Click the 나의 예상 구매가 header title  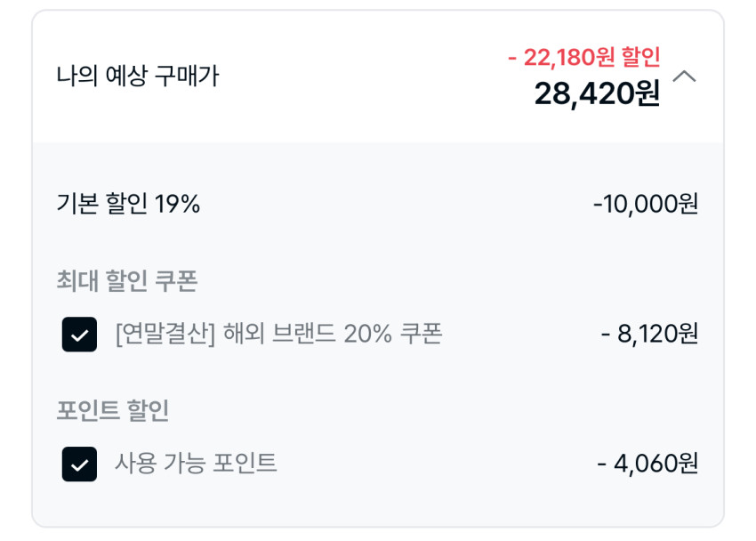point(137,77)
